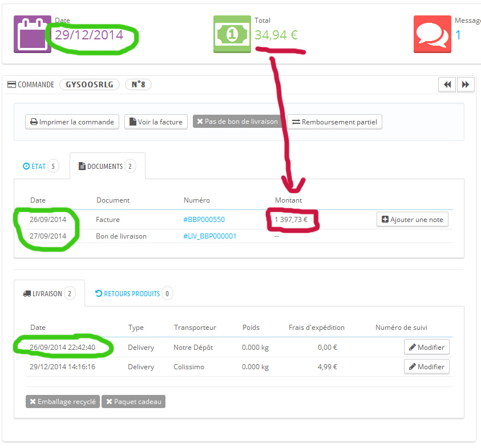
Task: Open delivery slip #LIV_BBP000001
Action: click(x=210, y=236)
